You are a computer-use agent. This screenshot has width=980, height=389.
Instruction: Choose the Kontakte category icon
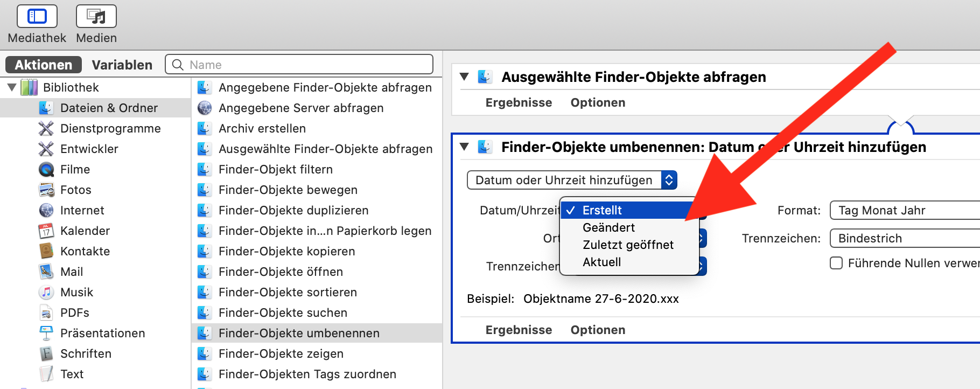click(x=46, y=252)
